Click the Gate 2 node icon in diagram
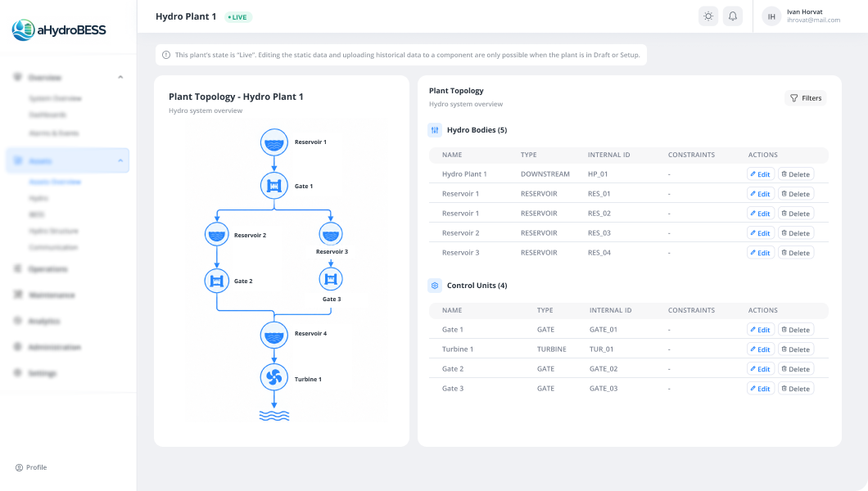The image size is (868, 491). (x=216, y=281)
